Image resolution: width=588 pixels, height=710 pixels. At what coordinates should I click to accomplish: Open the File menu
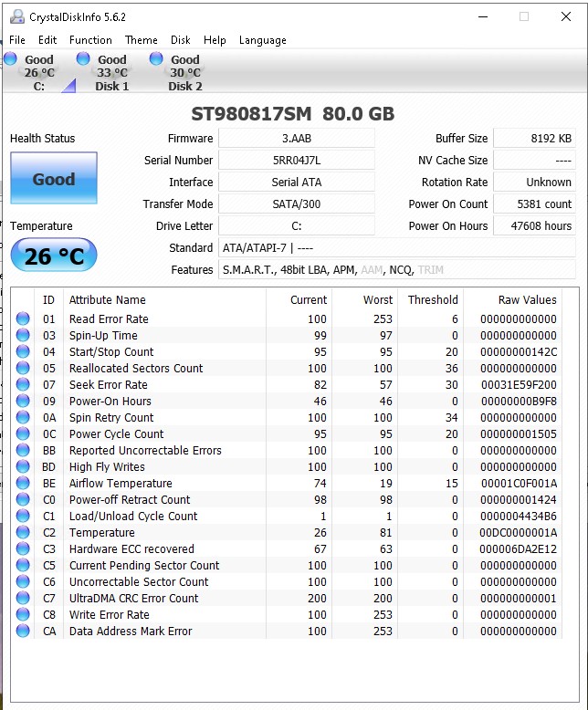(17, 40)
